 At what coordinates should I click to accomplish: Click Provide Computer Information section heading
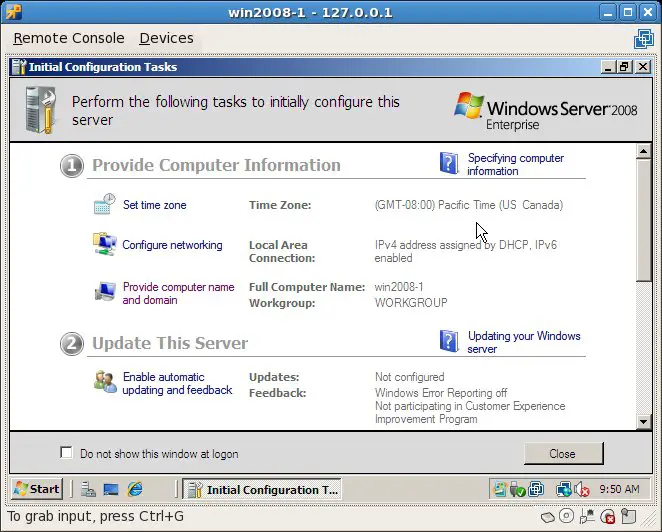click(x=216, y=165)
